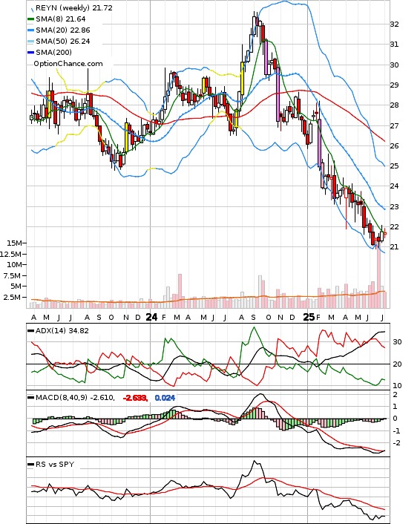The width and height of the screenshot is (420, 524).
Task: Click the tallest pink volume bar
Action: 378,278
